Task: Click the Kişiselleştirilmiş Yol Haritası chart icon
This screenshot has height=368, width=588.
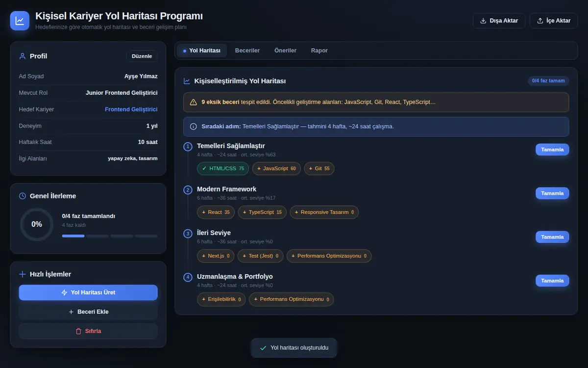Action: 187,81
